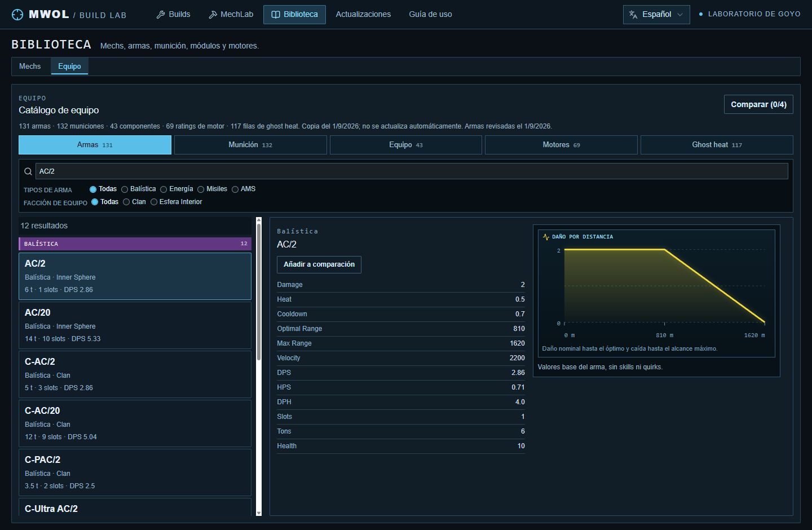Click the results list scroll-down arrow

coord(259,513)
